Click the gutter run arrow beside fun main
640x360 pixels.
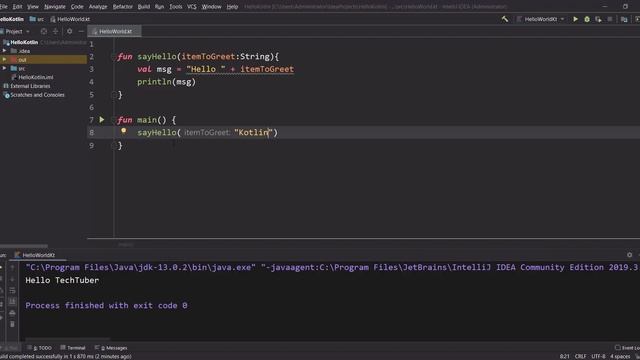(x=102, y=120)
